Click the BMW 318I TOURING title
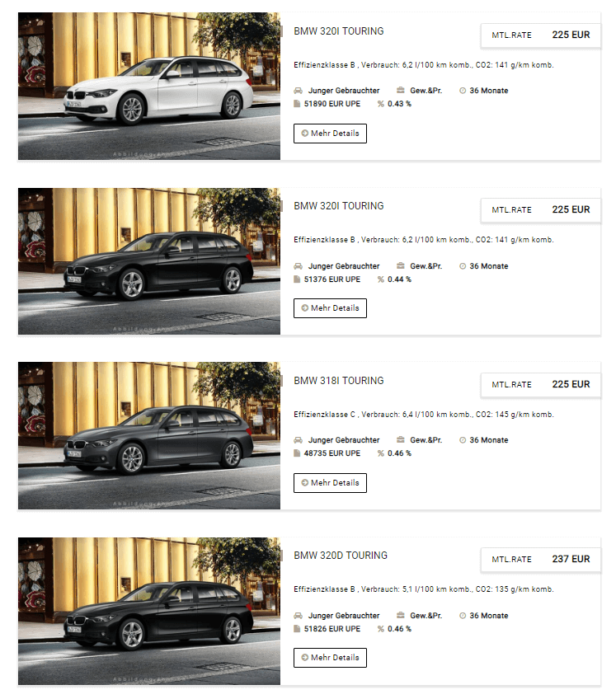Image resolution: width=616 pixels, height=699 pixels. pos(339,381)
